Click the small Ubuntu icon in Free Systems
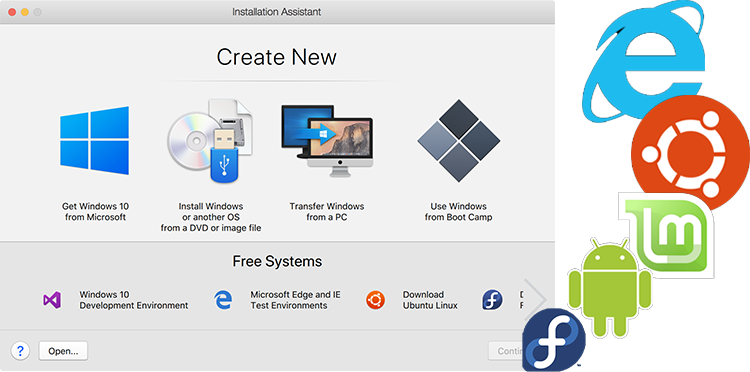The height and width of the screenshot is (372, 750). (375, 300)
